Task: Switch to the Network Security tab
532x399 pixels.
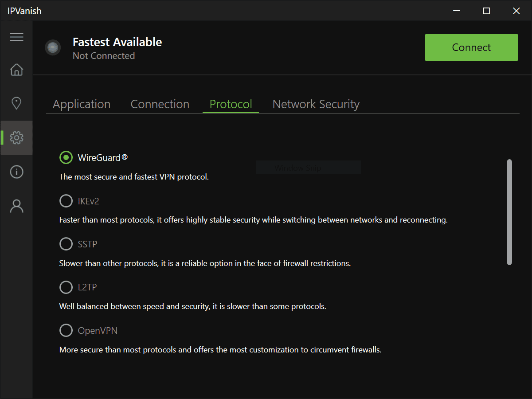Action: pos(316,104)
